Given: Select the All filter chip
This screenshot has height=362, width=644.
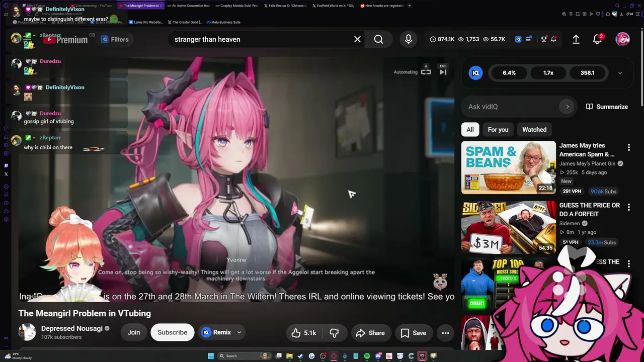Looking at the screenshot, I should (x=470, y=130).
